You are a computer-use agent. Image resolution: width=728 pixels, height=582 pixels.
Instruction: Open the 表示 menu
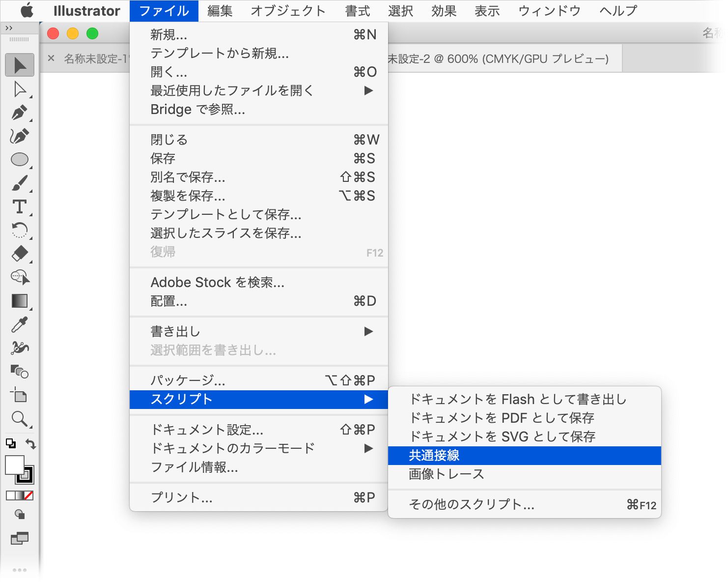tap(487, 11)
